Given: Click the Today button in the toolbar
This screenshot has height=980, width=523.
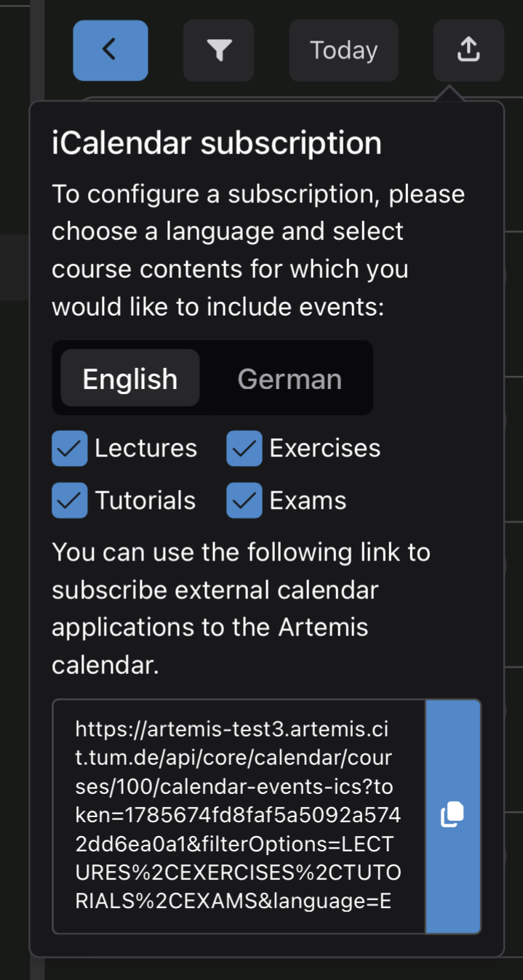Looking at the screenshot, I should click(343, 50).
